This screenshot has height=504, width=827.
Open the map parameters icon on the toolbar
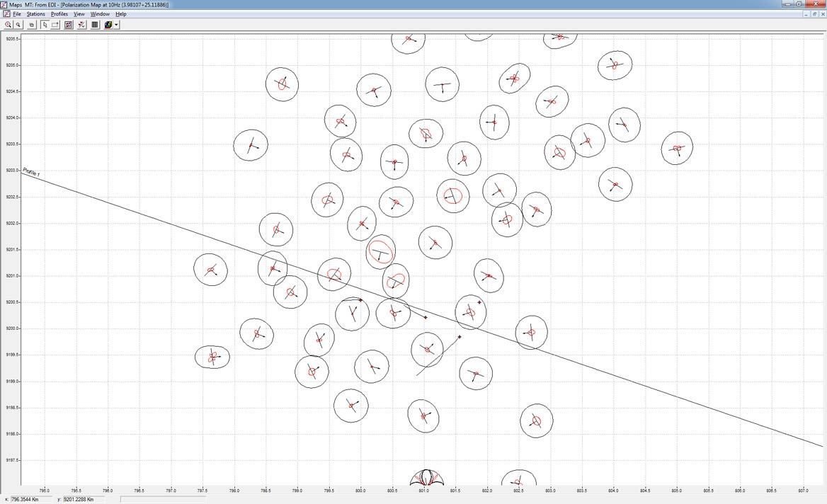click(67, 25)
